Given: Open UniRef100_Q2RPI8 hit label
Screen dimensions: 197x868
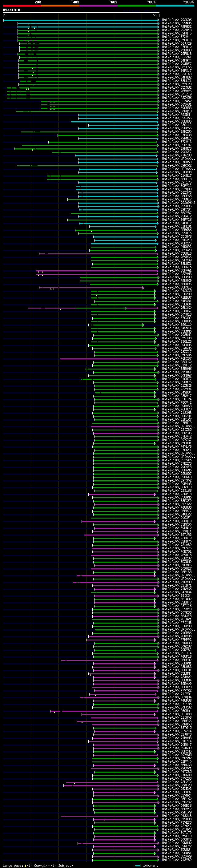Looking at the screenshot, I should (176, 494).
